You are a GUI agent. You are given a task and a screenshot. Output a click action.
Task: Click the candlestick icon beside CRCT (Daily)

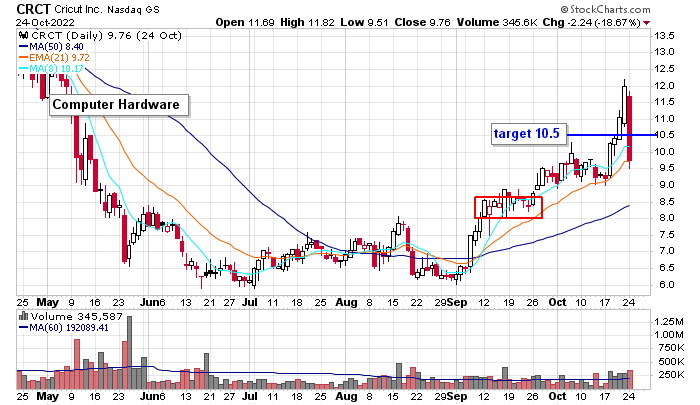[23, 36]
